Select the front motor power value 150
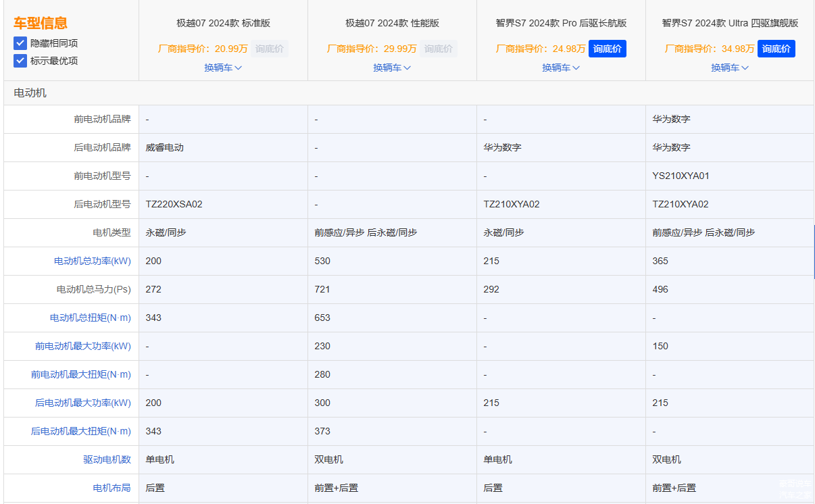The height and width of the screenshot is (504, 815). [x=660, y=346]
